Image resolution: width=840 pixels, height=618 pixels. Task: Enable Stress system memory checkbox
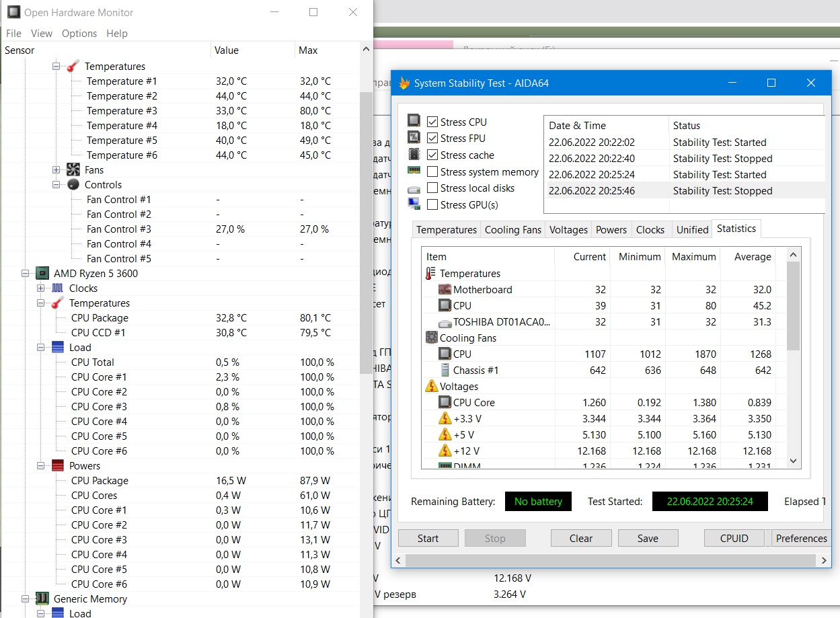click(x=432, y=171)
